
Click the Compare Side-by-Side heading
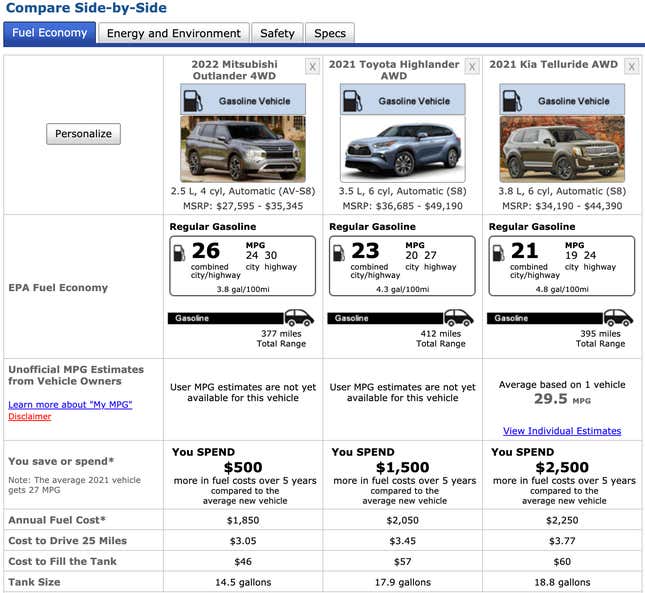point(86,8)
